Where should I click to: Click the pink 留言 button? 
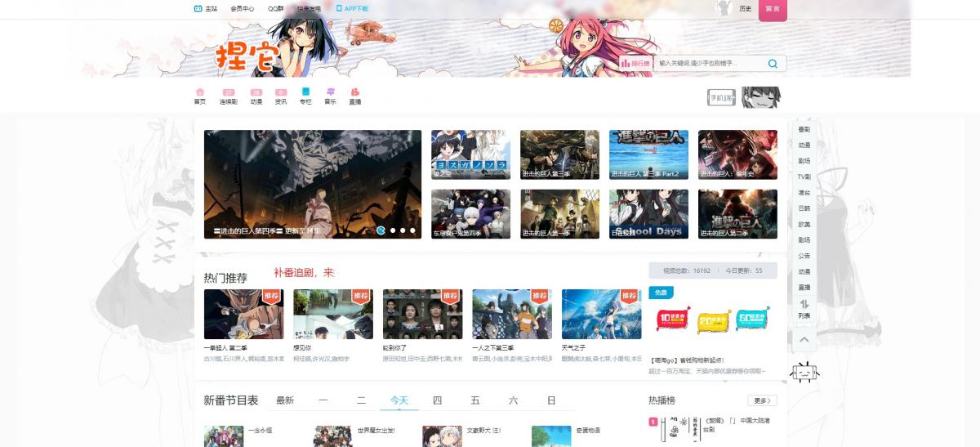[773, 9]
